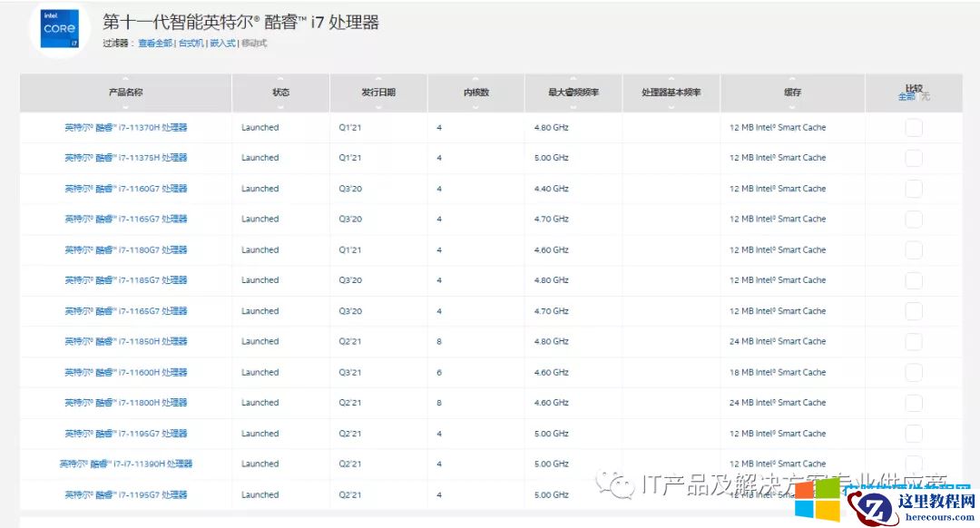
Task: Sort 产品名称 column descending with down arrow
Action: [x=125, y=107]
